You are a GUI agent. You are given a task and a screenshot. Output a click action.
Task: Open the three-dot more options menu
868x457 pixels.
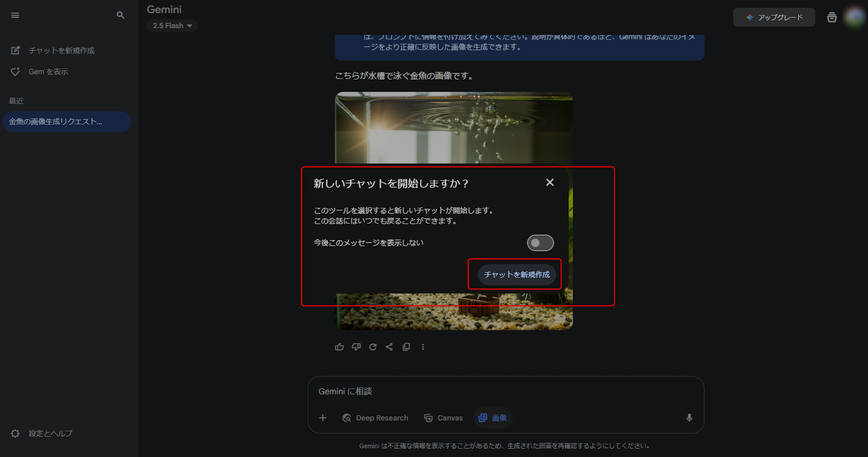423,347
